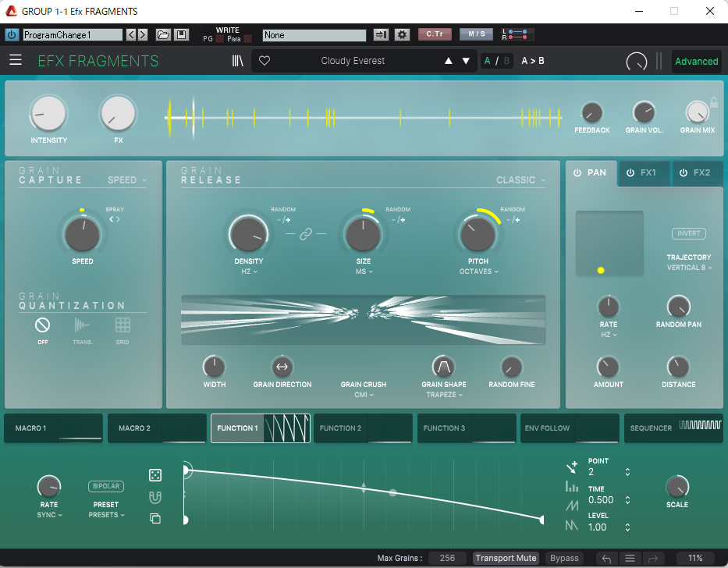This screenshot has width=728, height=568.
Task: Toggle the plugin power button in host bar
Action: point(12,35)
